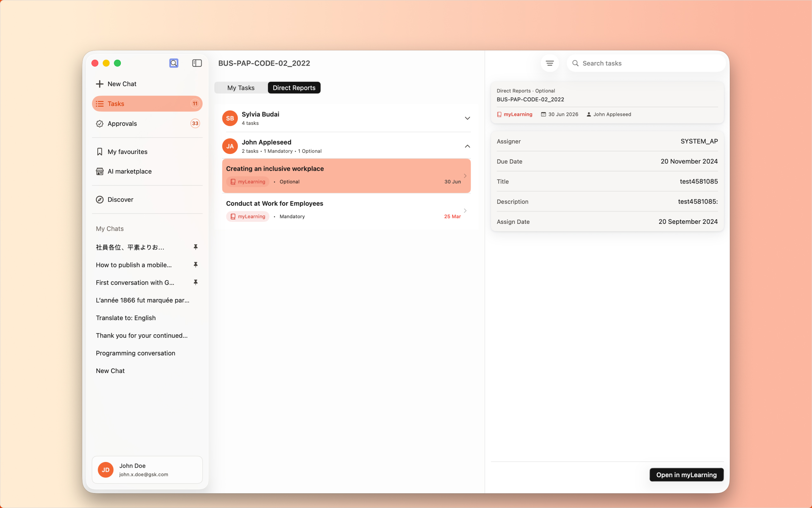Click pin icon on How to publish chat

point(196,265)
